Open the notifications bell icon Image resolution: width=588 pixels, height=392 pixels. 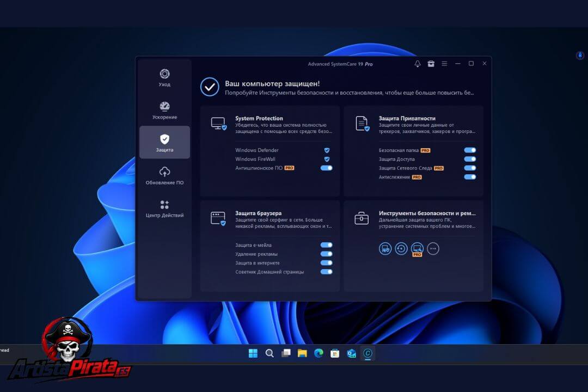pyautogui.click(x=418, y=64)
